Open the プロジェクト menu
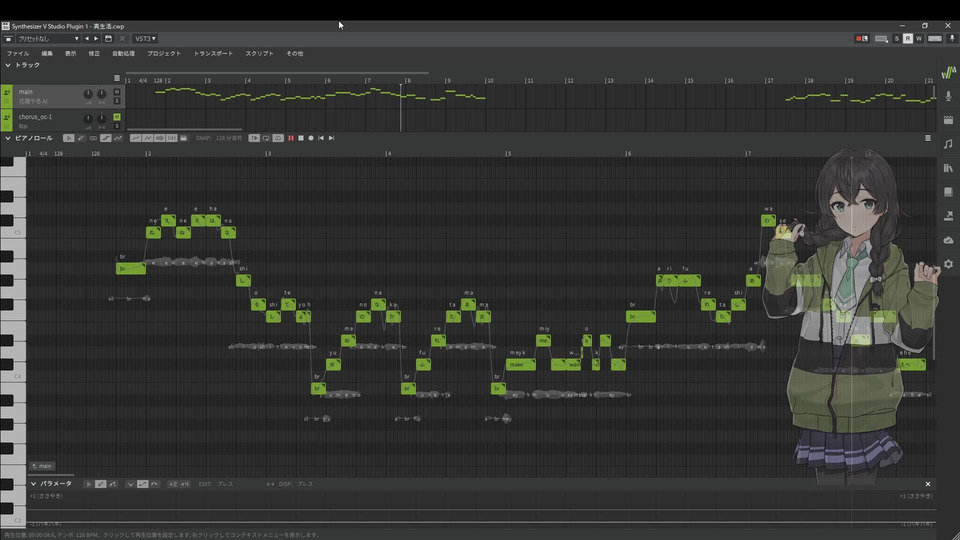The image size is (960, 540). pos(163,54)
